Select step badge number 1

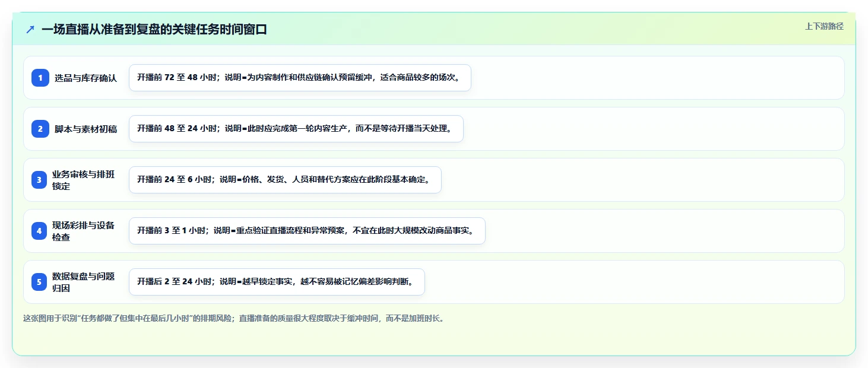40,78
